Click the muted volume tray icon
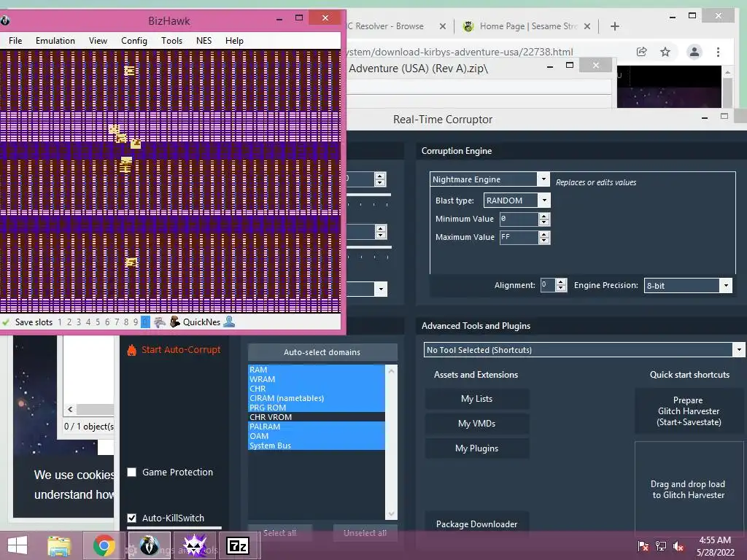The height and width of the screenshot is (560, 747). click(678, 546)
